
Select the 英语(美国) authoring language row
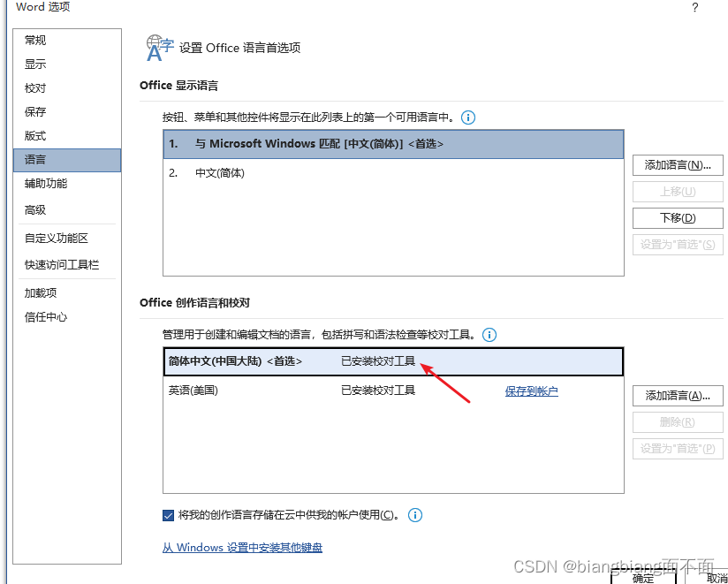point(393,391)
